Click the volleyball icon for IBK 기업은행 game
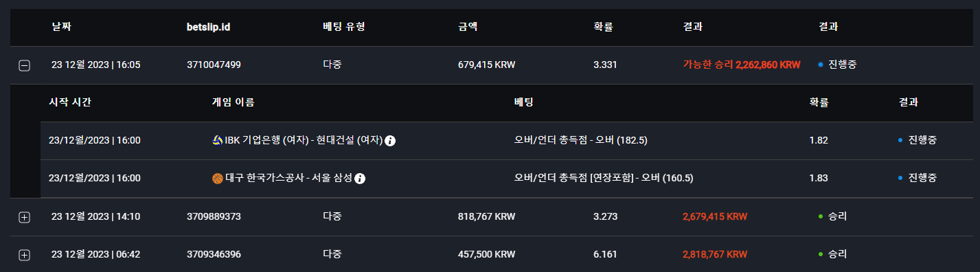 click(x=218, y=141)
